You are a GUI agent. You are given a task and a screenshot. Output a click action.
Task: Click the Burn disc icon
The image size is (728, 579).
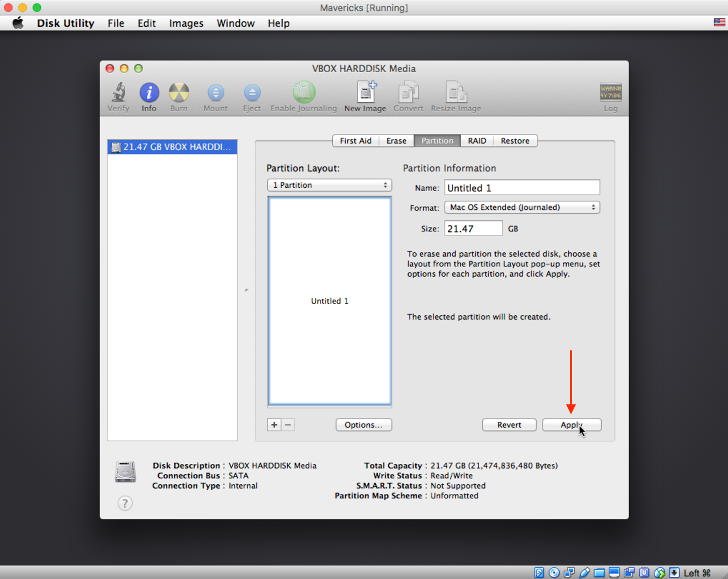[x=179, y=93]
